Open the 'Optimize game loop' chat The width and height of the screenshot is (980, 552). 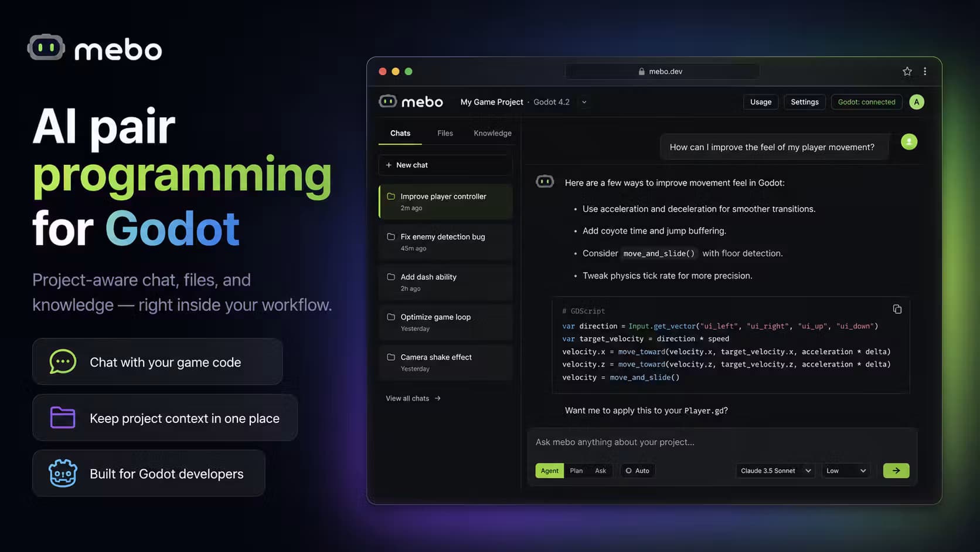(x=445, y=322)
